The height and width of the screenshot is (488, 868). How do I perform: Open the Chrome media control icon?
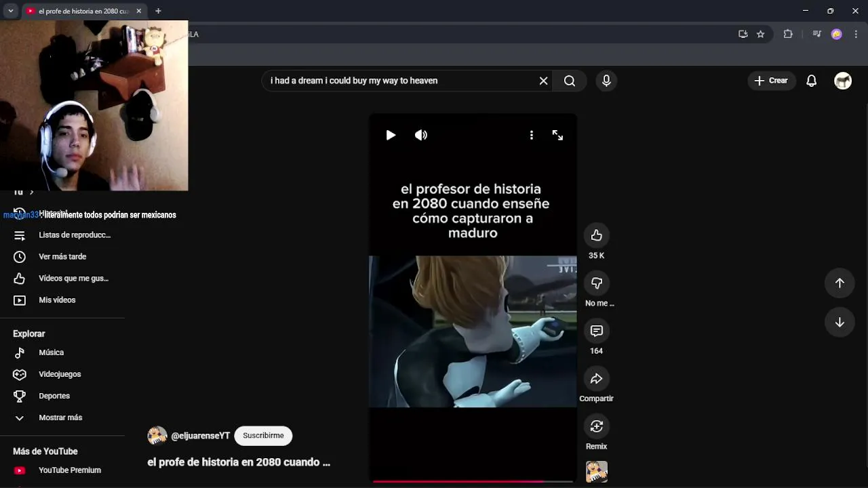pyautogui.click(x=816, y=34)
